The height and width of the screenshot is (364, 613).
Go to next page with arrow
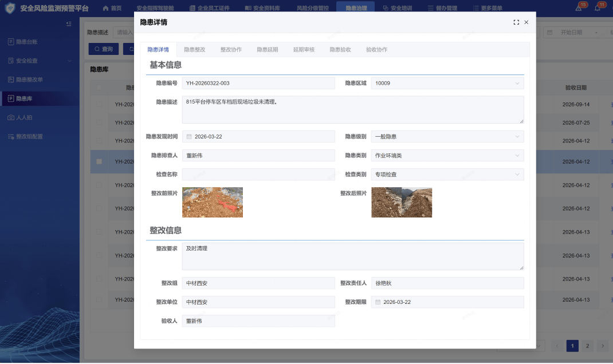pos(603,346)
